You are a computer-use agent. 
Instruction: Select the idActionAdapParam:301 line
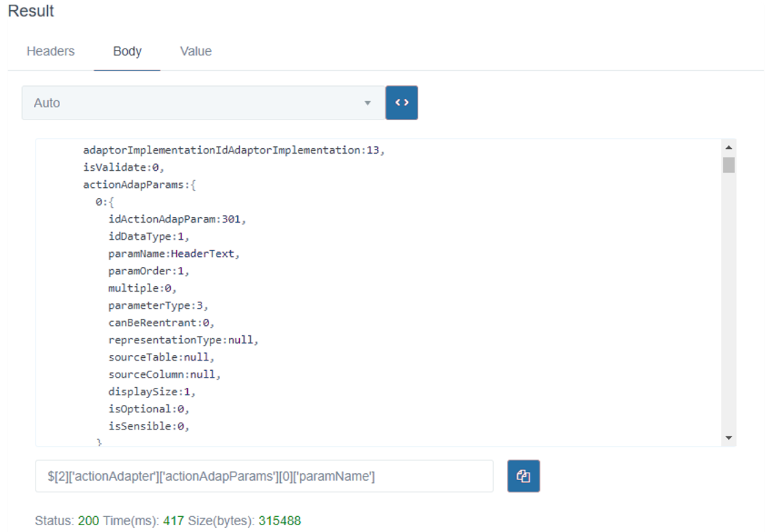[176, 219]
